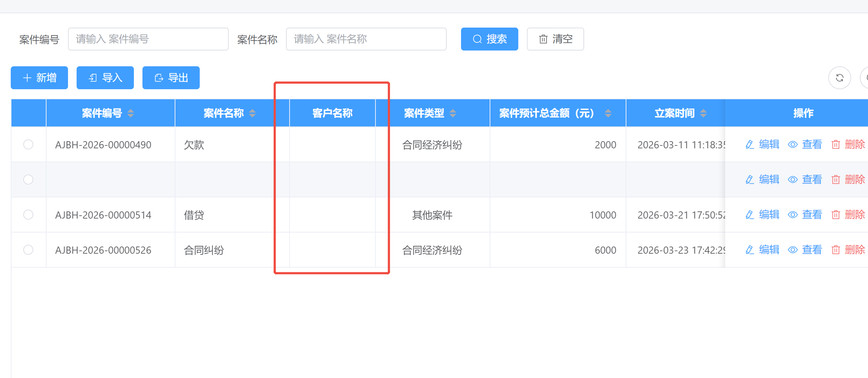
Task: Click the 导出 export button
Action: click(171, 78)
